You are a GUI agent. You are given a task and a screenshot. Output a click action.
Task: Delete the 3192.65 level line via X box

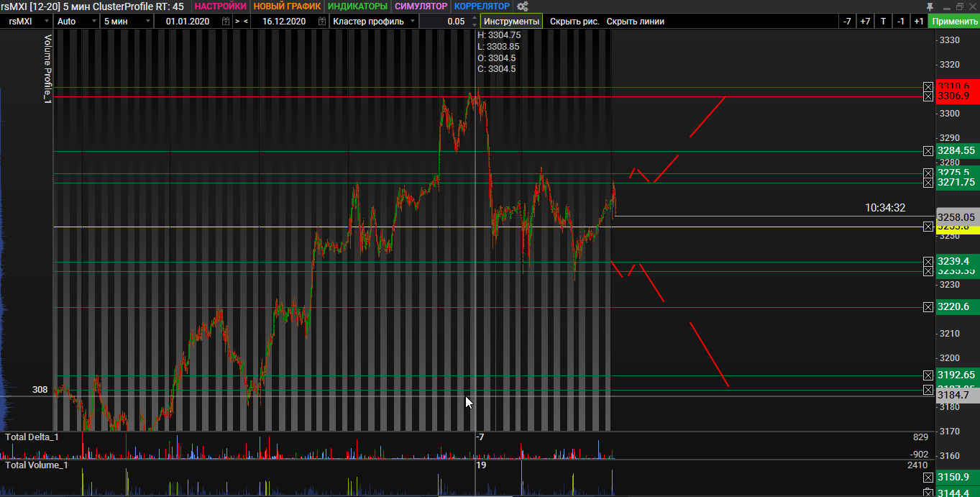coord(928,375)
